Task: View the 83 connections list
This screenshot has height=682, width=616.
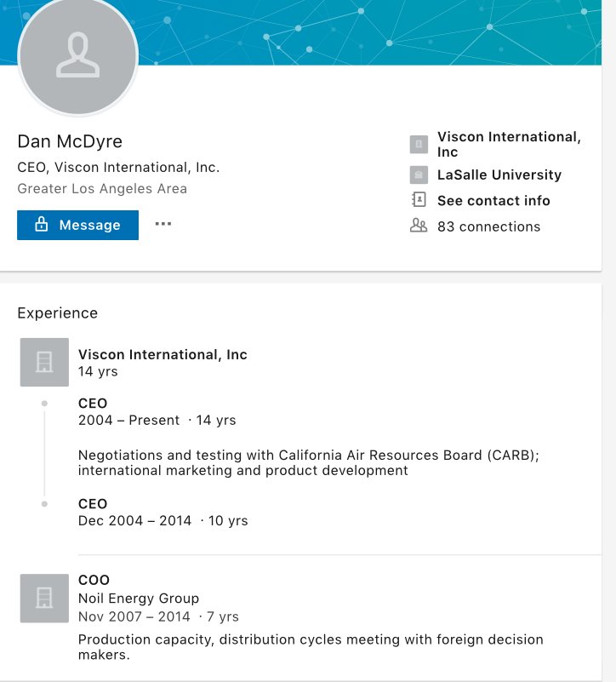Action: [488, 226]
